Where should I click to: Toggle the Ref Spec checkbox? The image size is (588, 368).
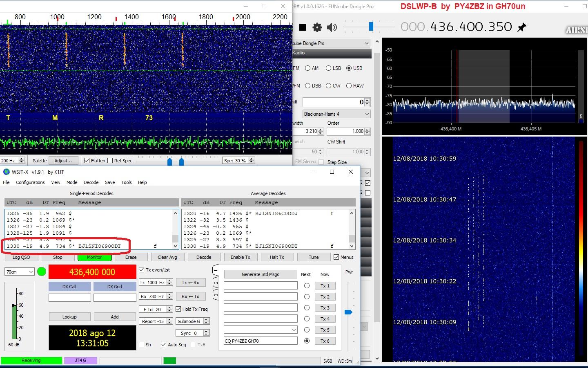point(110,161)
